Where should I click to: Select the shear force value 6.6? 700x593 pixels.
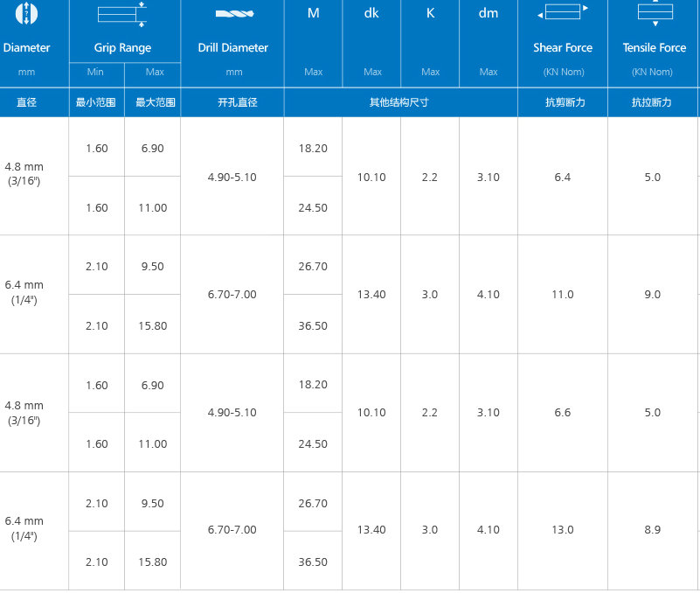click(563, 413)
